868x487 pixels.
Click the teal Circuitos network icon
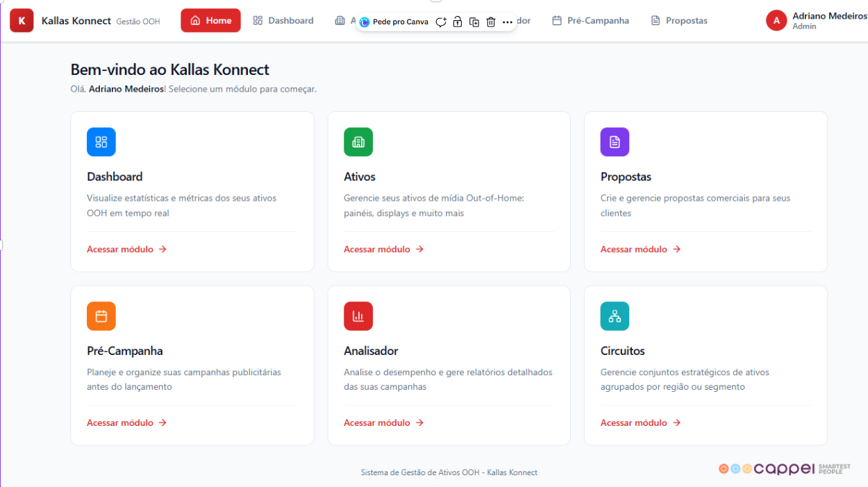point(615,316)
